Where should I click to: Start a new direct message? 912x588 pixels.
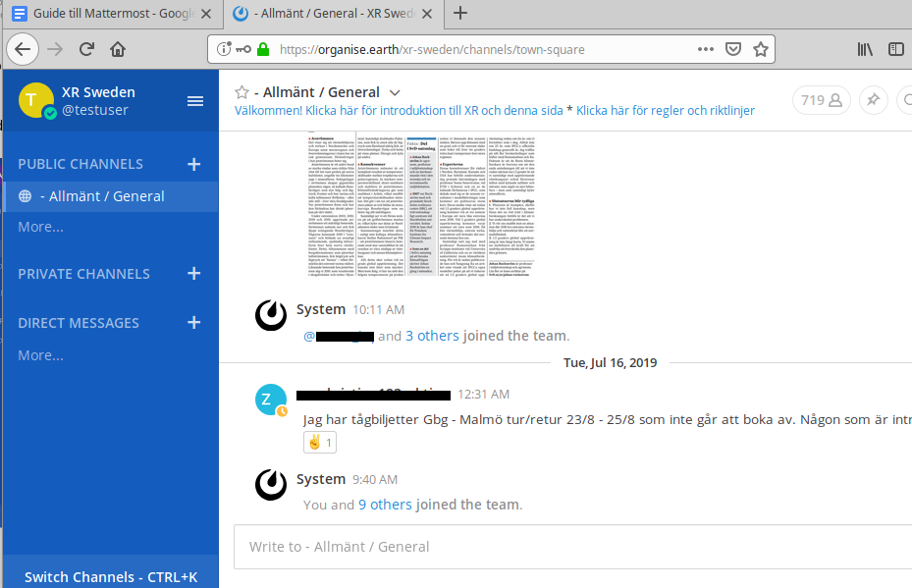[x=194, y=322]
